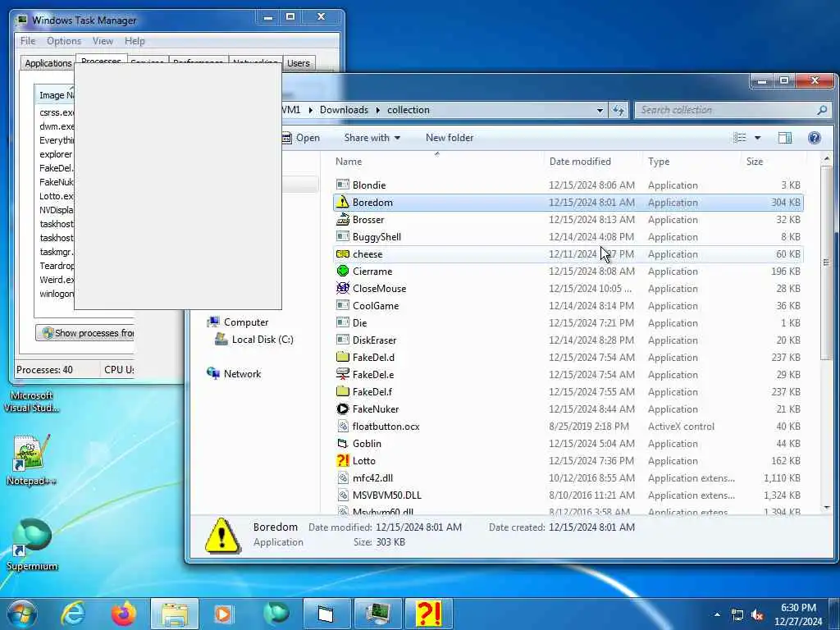
Task: Switch to the Users tab
Action: point(299,62)
